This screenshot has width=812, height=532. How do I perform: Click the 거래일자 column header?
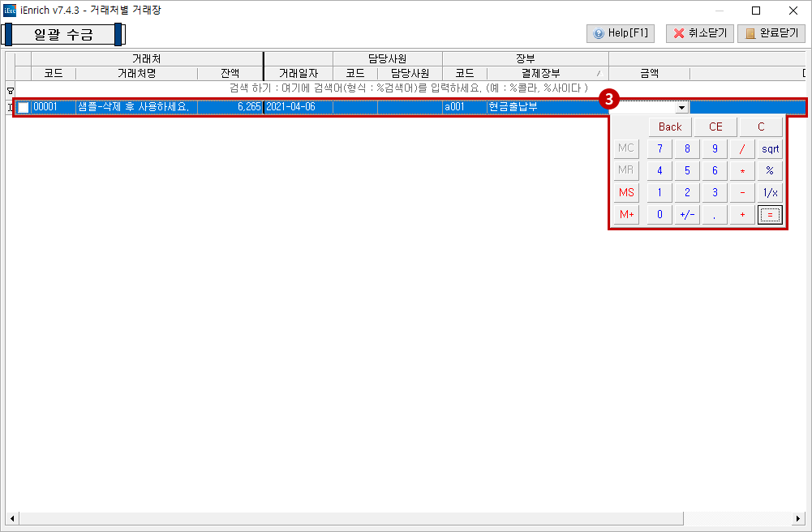coord(299,74)
